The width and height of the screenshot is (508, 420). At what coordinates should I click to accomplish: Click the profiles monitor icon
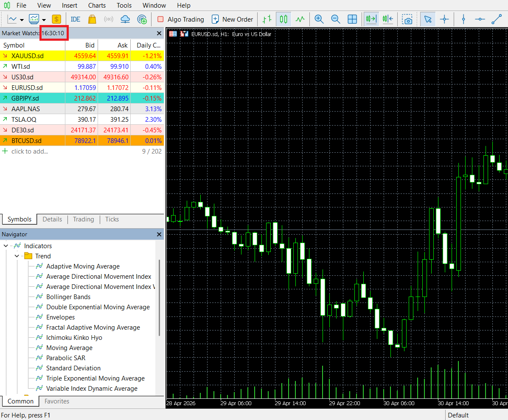click(x=34, y=20)
